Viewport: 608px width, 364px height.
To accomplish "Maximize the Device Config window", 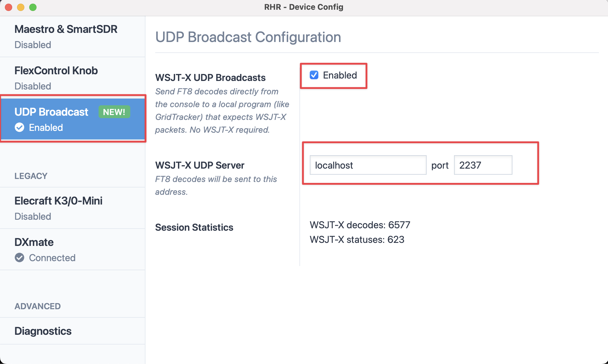I will pos(33,7).
